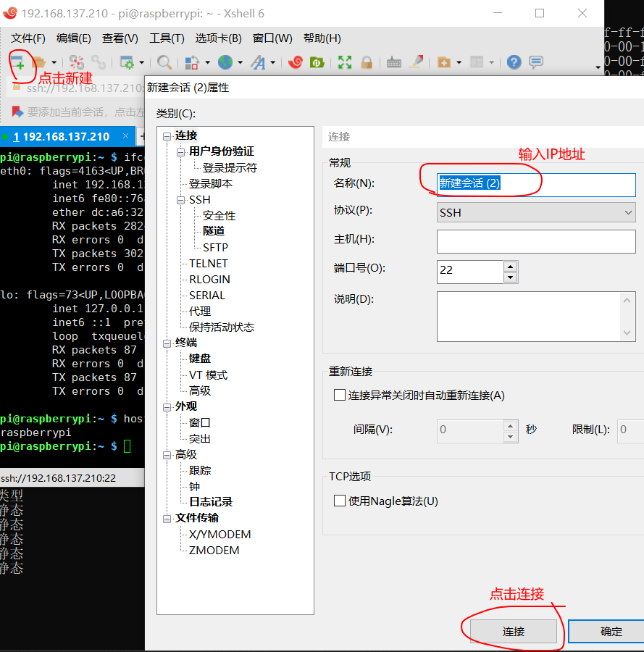Select 登录脚本 in category tree

point(211,183)
